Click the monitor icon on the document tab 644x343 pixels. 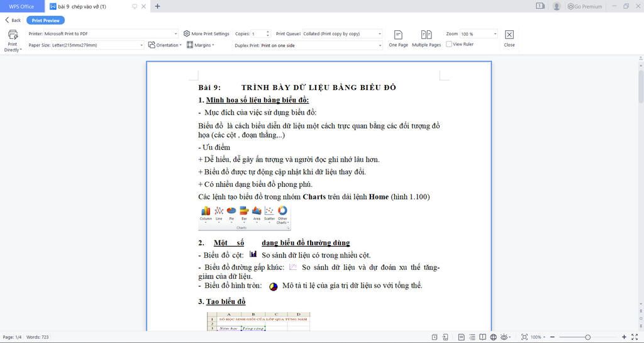click(x=135, y=6)
